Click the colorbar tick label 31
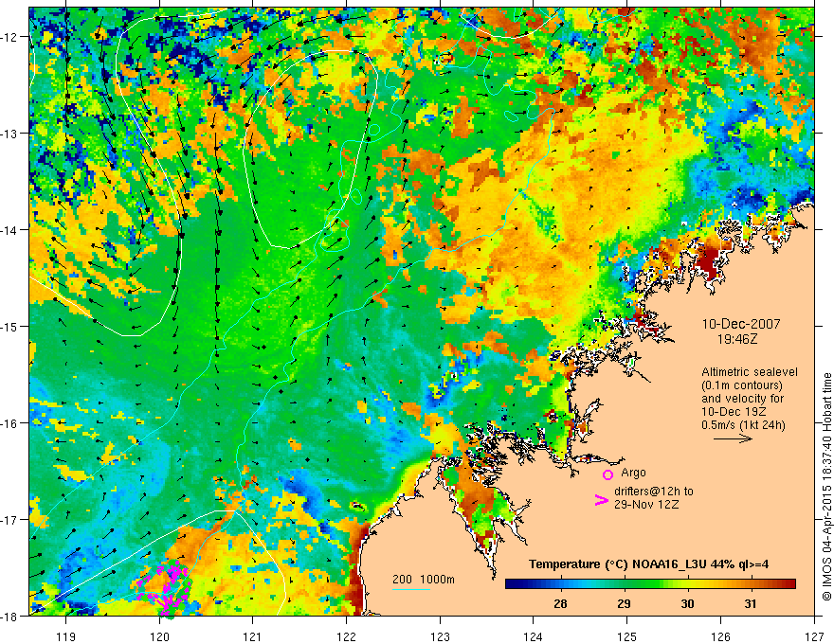The width and height of the screenshot is (834, 644). pos(751,603)
